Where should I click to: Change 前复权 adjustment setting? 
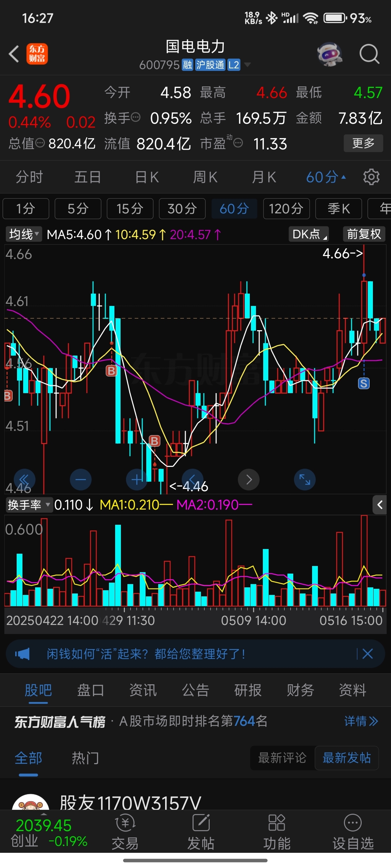pyautogui.click(x=364, y=234)
